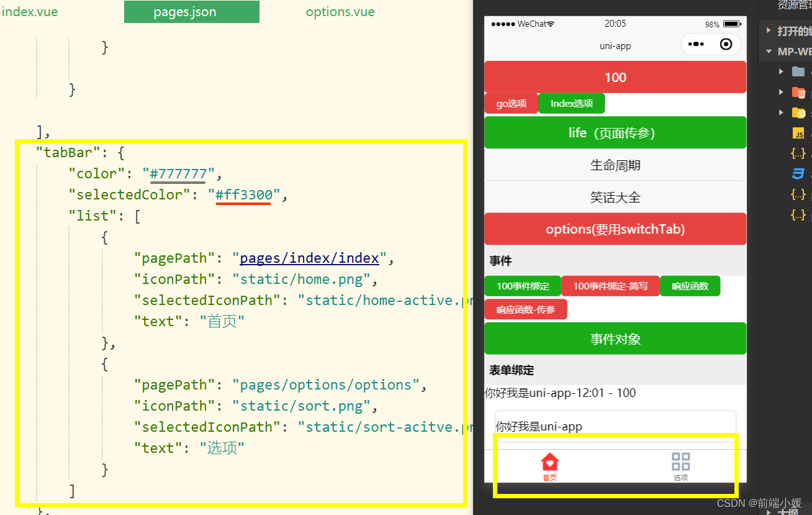This screenshot has height=515, width=812.
Task: Open the 生命周期 list entry
Action: (x=615, y=165)
